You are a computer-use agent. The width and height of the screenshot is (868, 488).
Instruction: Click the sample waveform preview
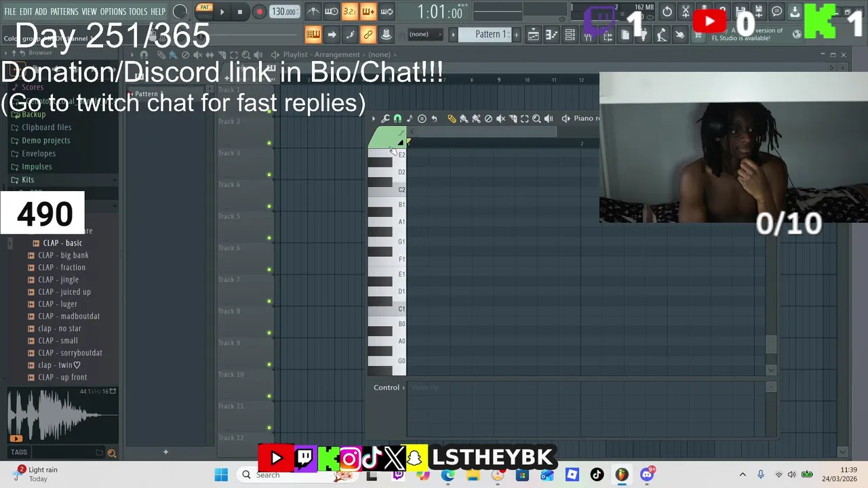click(x=62, y=415)
